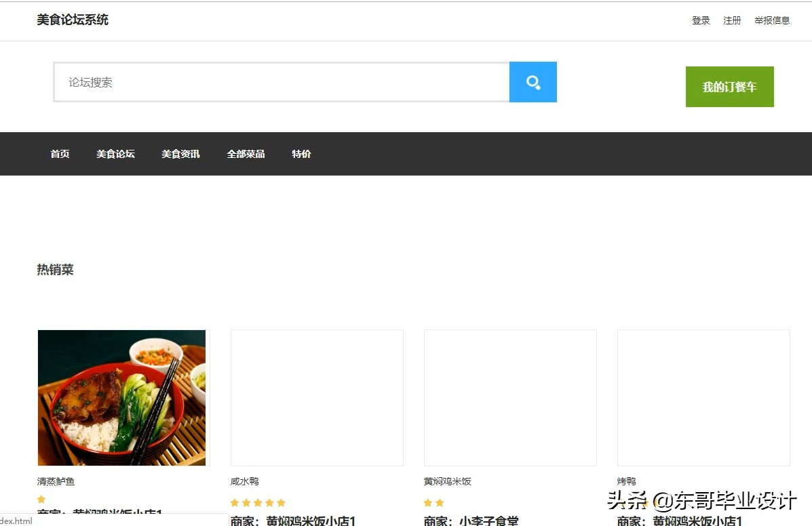The image size is (812, 526).
Task: Open the 美食资讯 page
Action: 180,154
